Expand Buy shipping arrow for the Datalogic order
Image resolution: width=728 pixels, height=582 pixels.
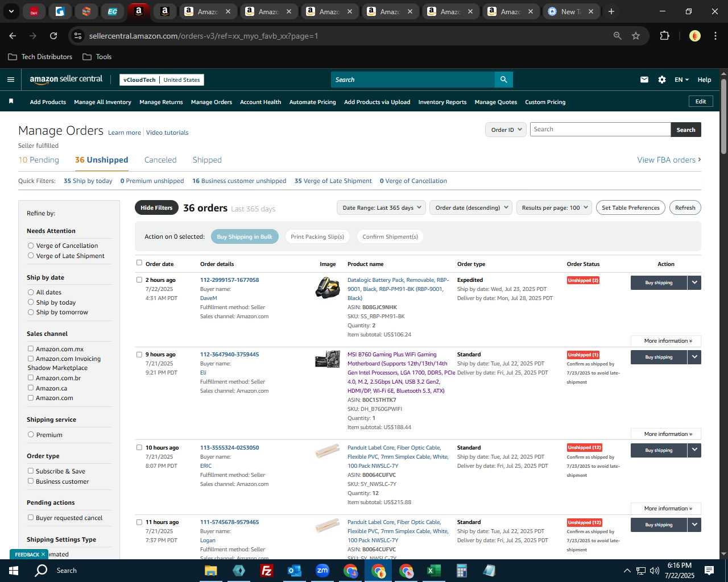point(694,282)
